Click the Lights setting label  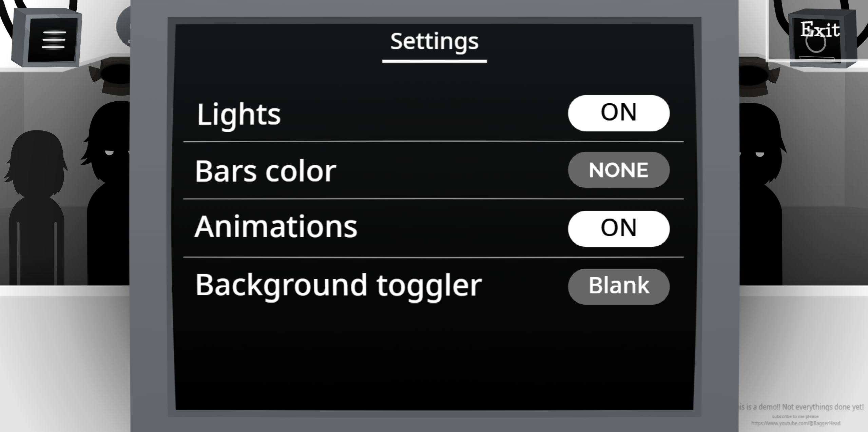tap(239, 115)
